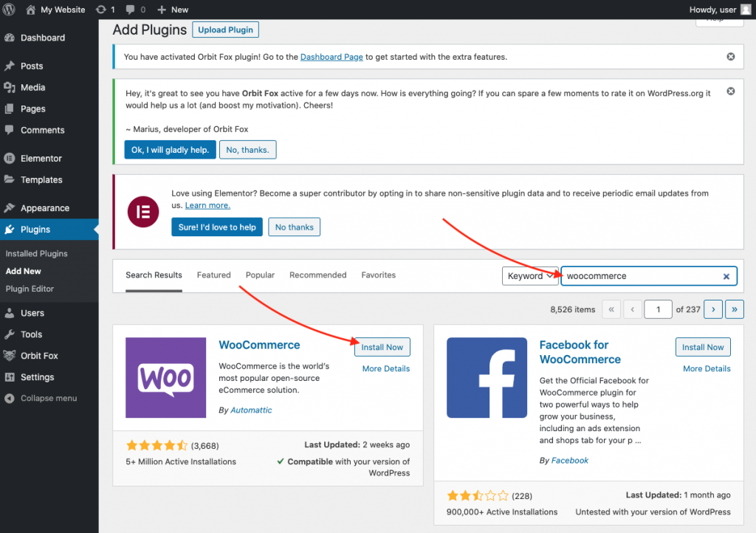This screenshot has height=533, width=756.
Task: Switch to the Search Results tab
Action: click(154, 275)
